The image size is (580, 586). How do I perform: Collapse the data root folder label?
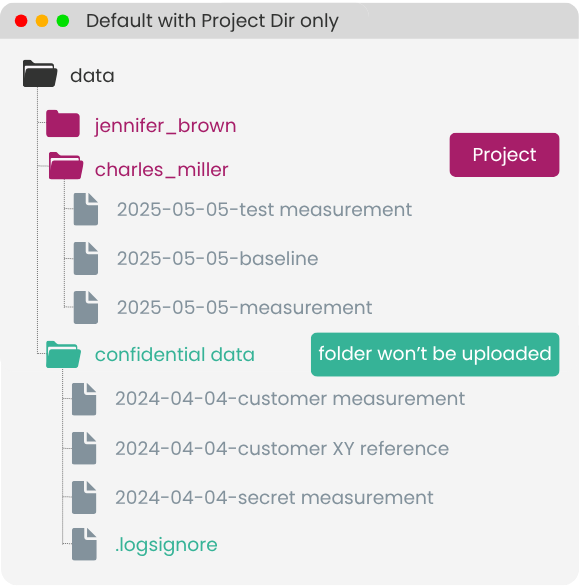pyautogui.click(x=92, y=75)
